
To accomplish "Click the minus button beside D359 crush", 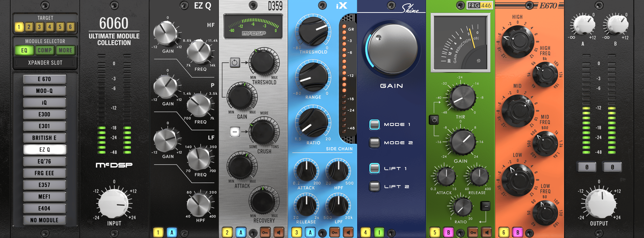I will (x=234, y=132).
